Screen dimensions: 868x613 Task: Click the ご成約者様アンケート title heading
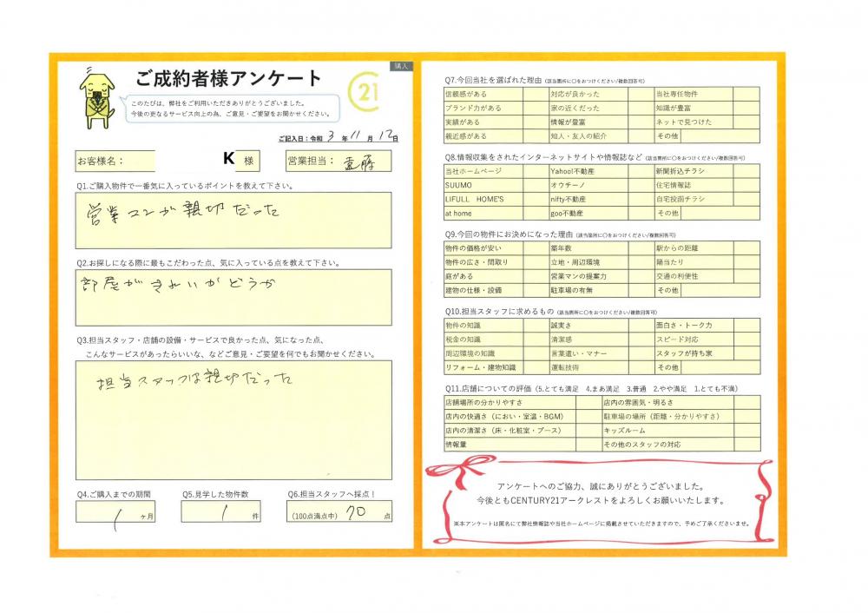(228, 79)
